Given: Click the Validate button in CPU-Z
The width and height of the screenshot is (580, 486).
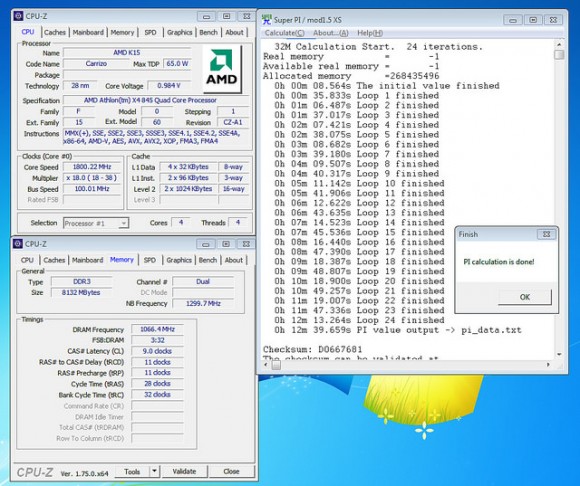Looking at the screenshot, I should point(184,471).
